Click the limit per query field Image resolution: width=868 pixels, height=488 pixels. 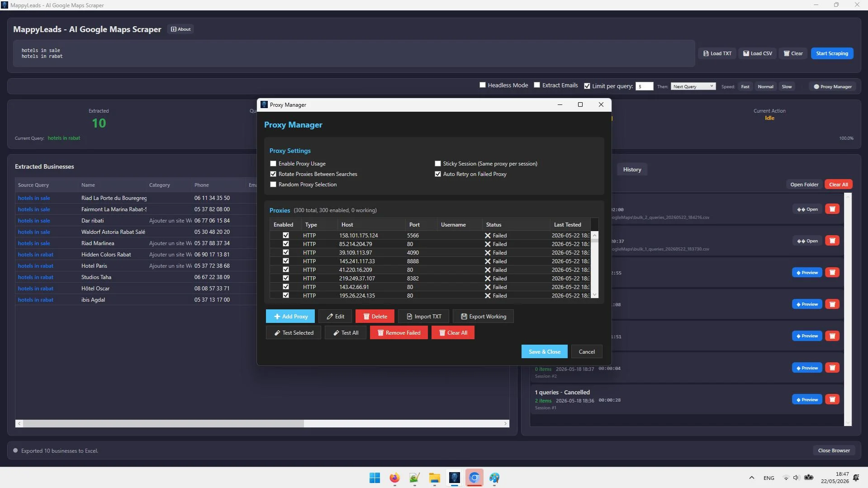(x=644, y=86)
